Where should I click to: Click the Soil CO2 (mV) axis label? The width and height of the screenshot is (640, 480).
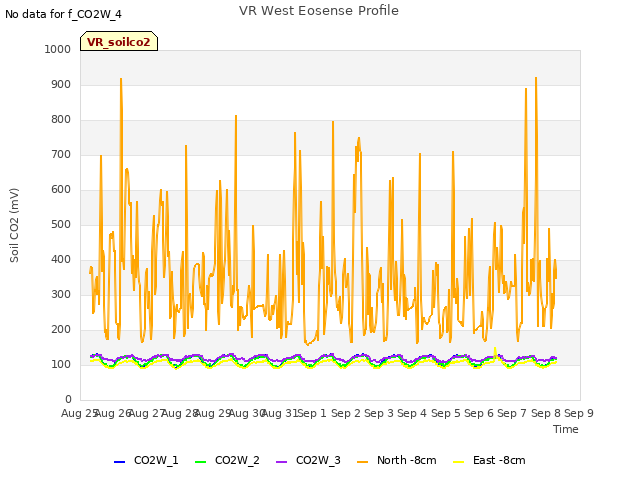14,225
